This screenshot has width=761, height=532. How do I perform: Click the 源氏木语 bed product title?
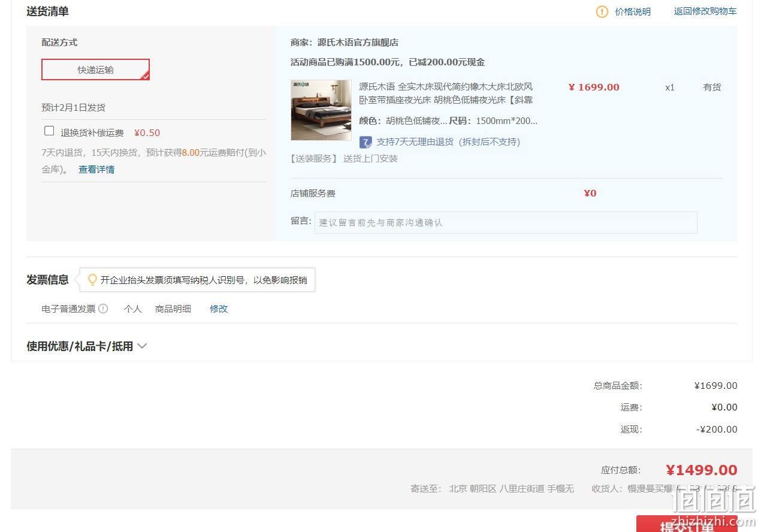tap(446, 93)
